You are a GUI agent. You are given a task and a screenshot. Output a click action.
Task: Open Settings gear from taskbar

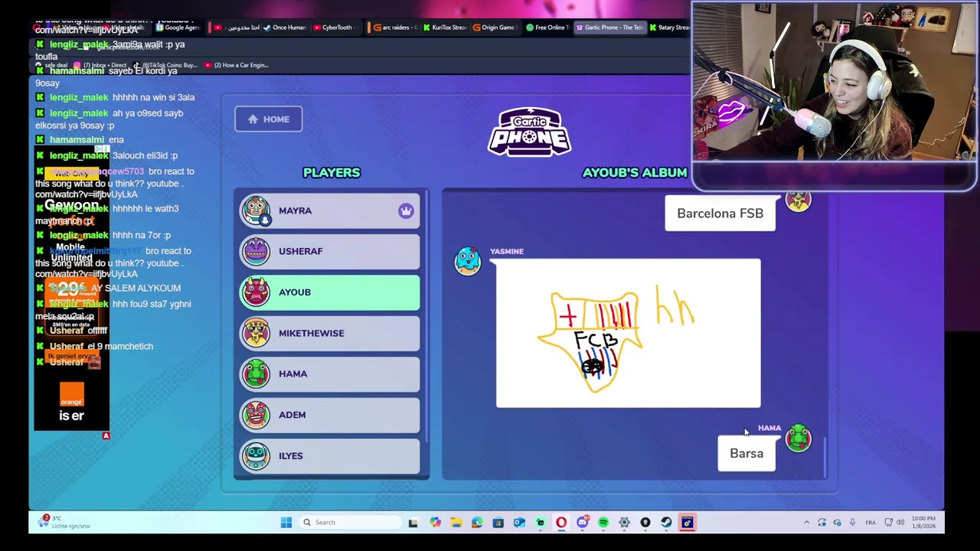point(624,523)
